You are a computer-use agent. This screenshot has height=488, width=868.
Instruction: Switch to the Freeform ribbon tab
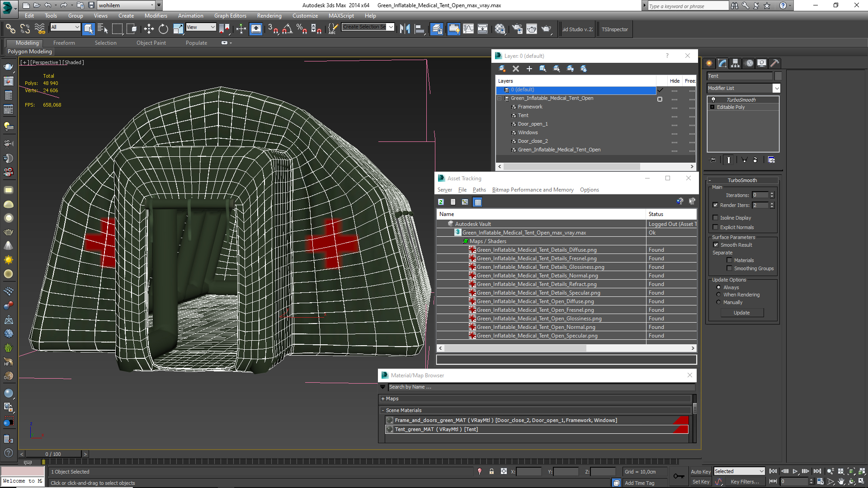64,43
